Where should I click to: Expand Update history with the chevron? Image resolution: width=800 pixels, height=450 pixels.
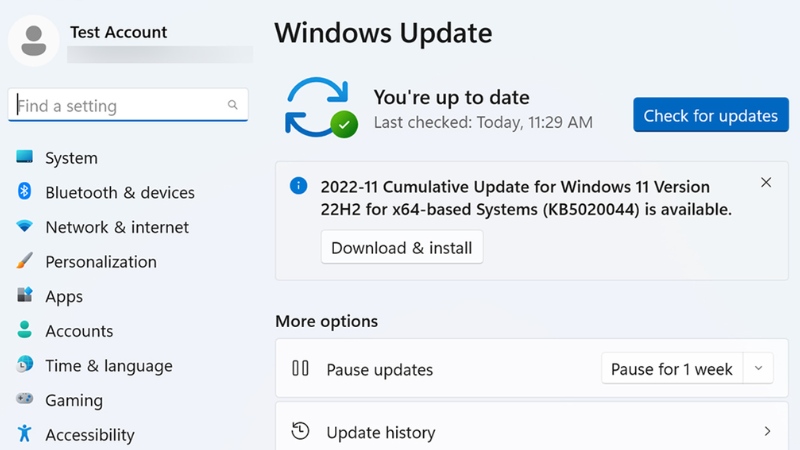pyautogui.click(x=767, y=432)
